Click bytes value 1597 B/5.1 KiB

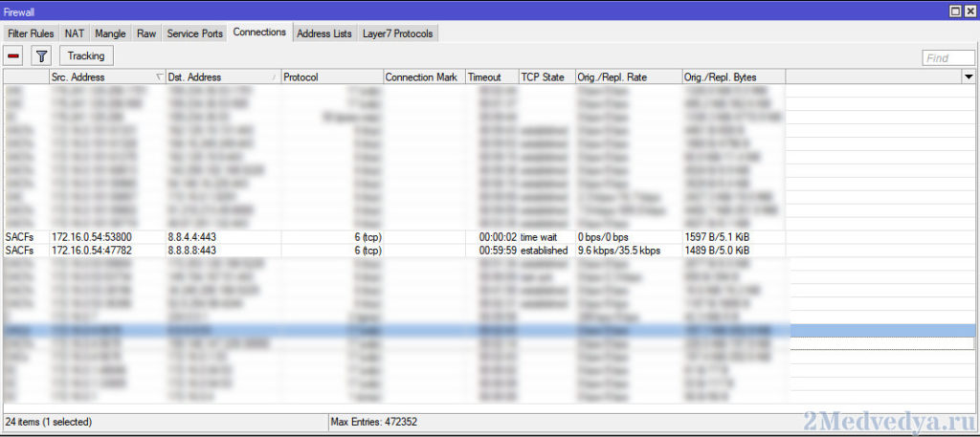(x=718, y=237)
